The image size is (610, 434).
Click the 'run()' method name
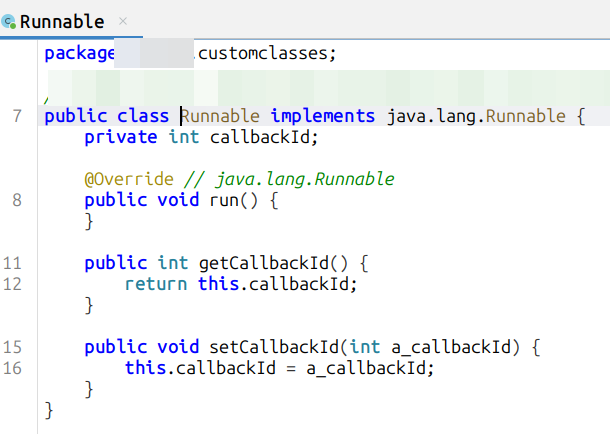click(233, 200)
